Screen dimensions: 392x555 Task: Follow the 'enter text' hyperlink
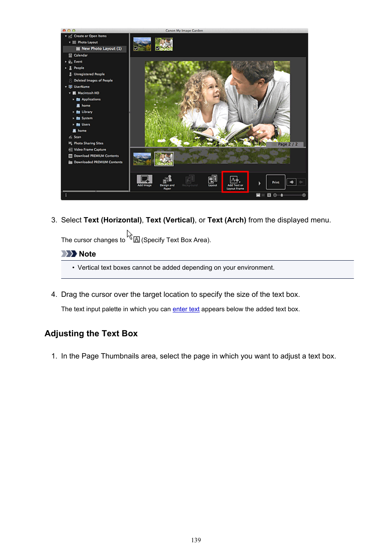186,309
